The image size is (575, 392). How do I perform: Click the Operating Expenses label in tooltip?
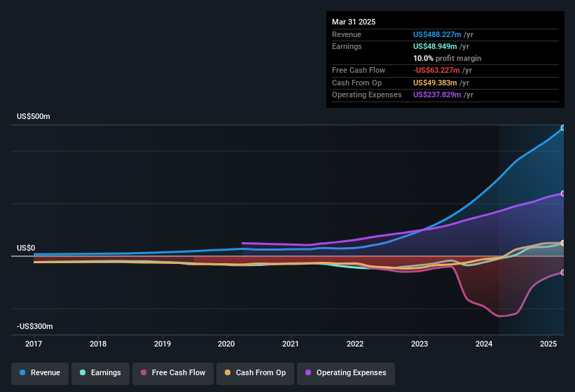(x=367, y=95)
